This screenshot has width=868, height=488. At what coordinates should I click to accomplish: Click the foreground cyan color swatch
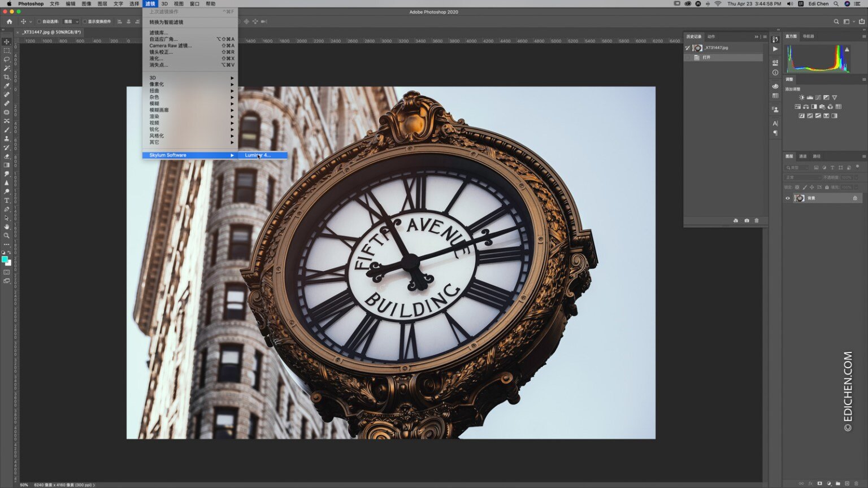coord(5,259)
